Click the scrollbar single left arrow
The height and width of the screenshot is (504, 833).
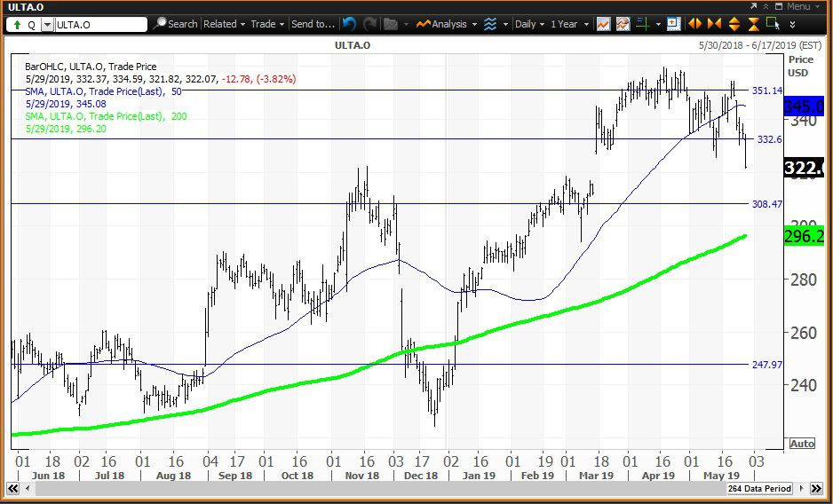point(26,488)
